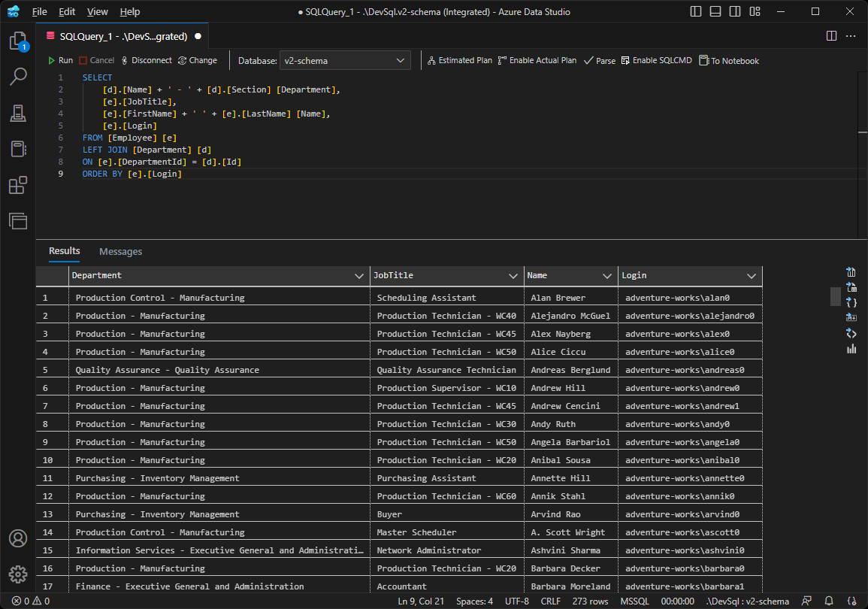868x609 pixels.
Task: Click 273 rows in status bar
Action: pos(590,601)
